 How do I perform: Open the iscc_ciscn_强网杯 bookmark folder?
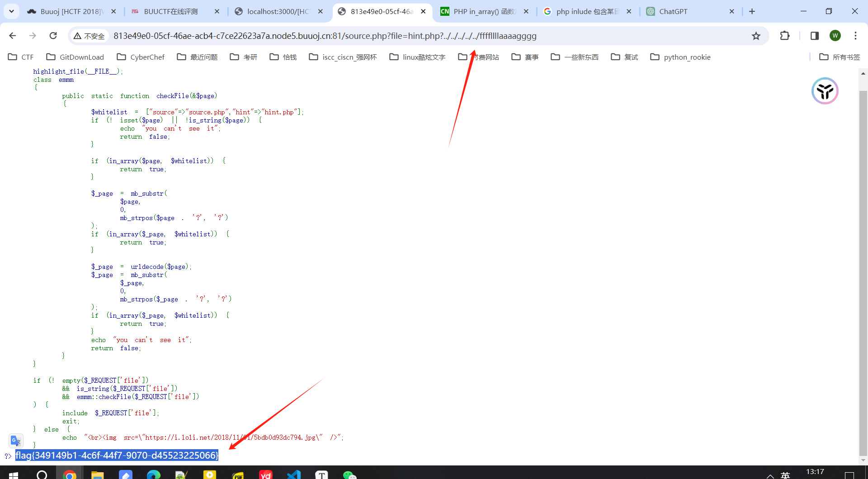click(x=343, y=57)
